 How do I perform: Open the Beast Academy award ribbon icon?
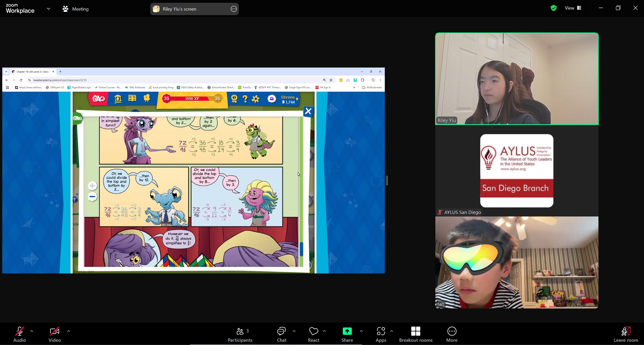click(x=234, y=99)
